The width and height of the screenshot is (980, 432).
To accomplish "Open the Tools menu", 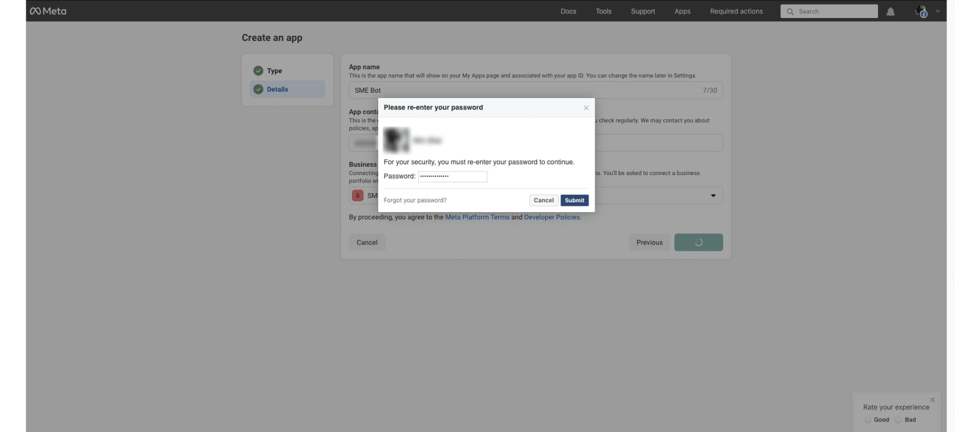I will (603, 11).
